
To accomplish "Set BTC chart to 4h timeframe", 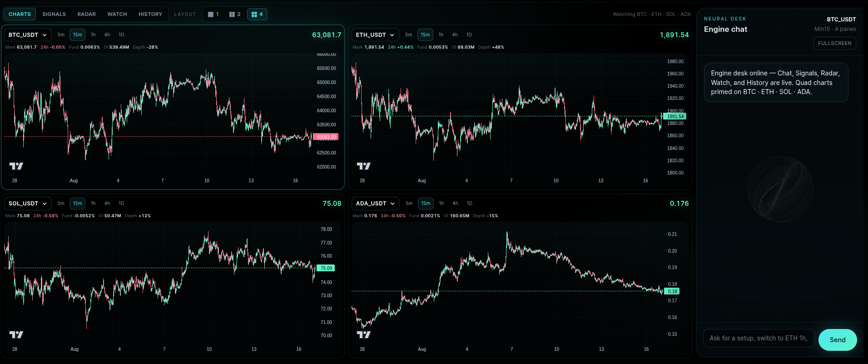I will (107, 35).
